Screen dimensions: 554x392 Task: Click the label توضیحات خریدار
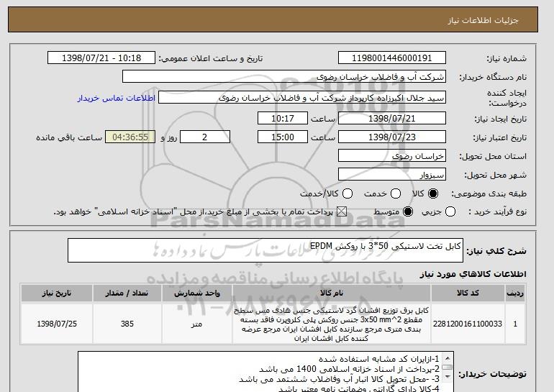pyautogui.click(x=493, y=373)
